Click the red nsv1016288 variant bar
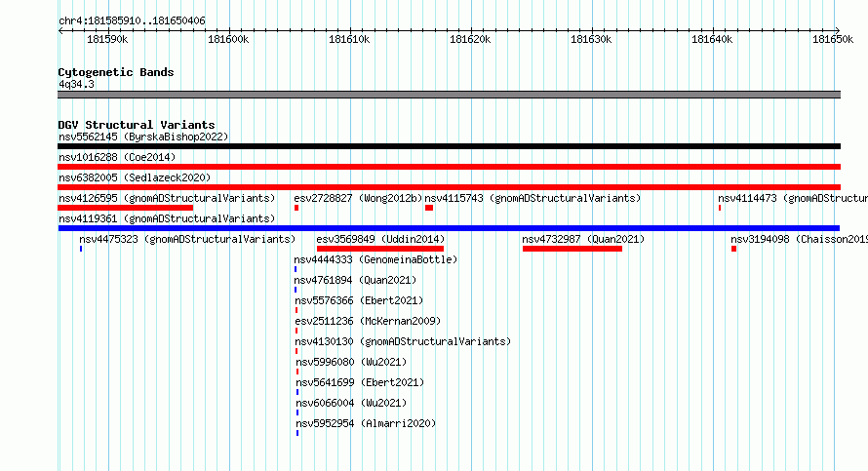 pyautogui.click(x=449, y=167)
